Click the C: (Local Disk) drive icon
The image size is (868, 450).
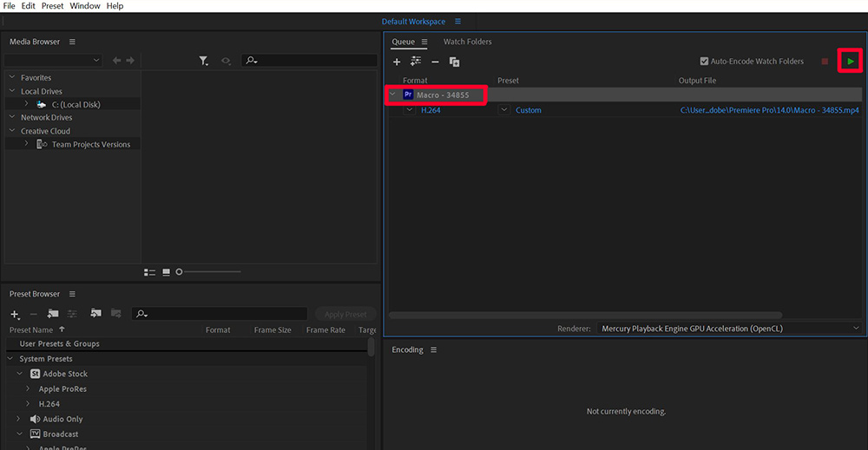42,104
